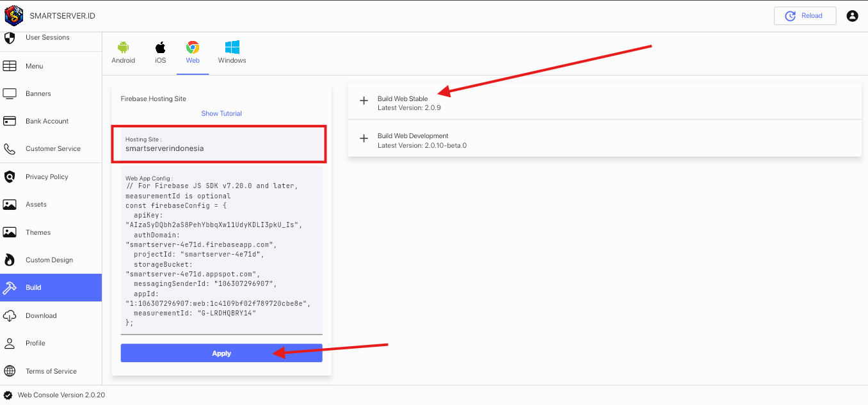Click the Build Web Development title
The height and width of the screenshot is (405, 868).
tap(413, 136)
